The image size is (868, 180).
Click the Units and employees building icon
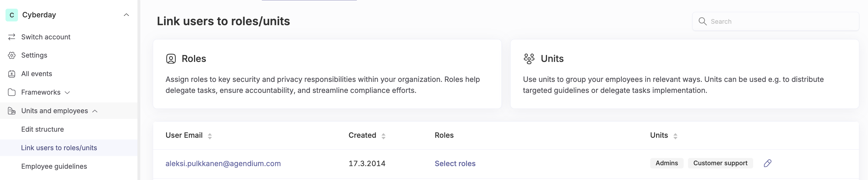click(x=12, y=111)
